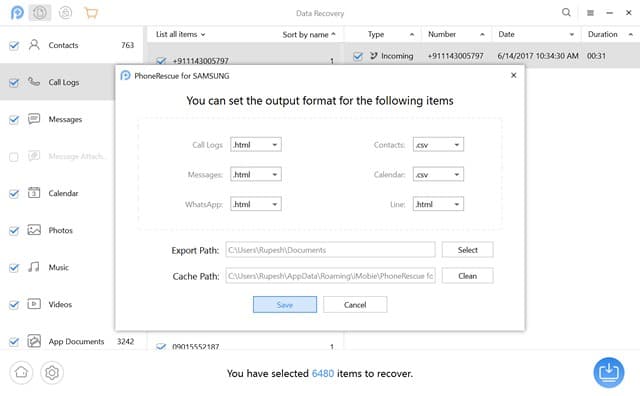The height and width of the screenshot is (396, 640).
Task: Open the Calendar format dropdown
Action: (x=438, y=174)
